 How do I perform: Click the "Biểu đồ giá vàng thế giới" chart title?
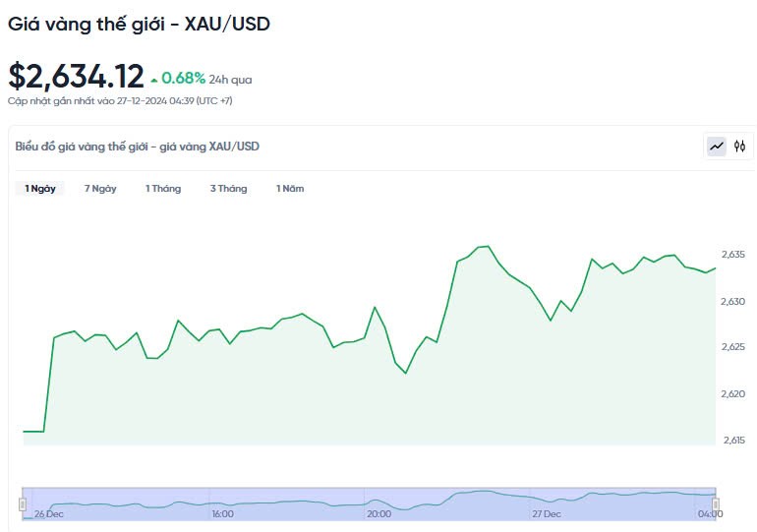click(138, 147)
